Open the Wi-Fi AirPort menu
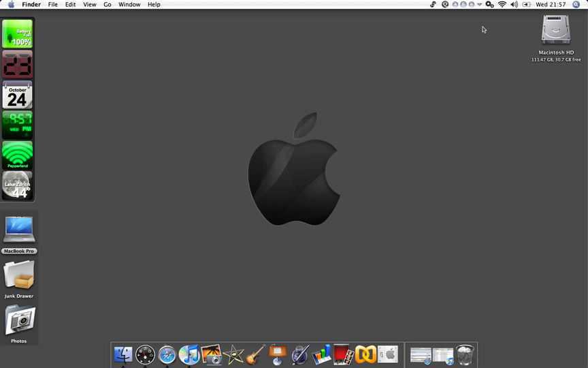Screen dimensions: 588x368 (x=502, y=5)
